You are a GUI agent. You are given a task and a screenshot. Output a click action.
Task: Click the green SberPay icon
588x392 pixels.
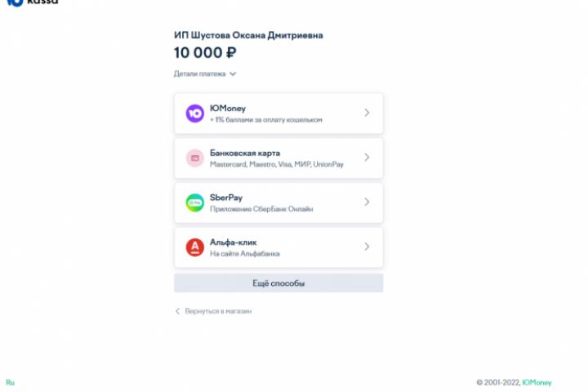[x=195, y=203]
